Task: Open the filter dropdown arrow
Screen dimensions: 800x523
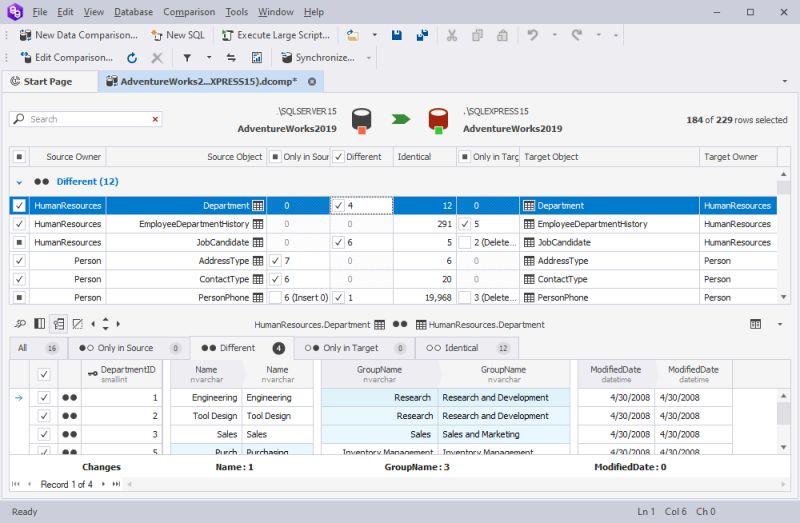Action: pyautogui.click(x=209, y=58)
